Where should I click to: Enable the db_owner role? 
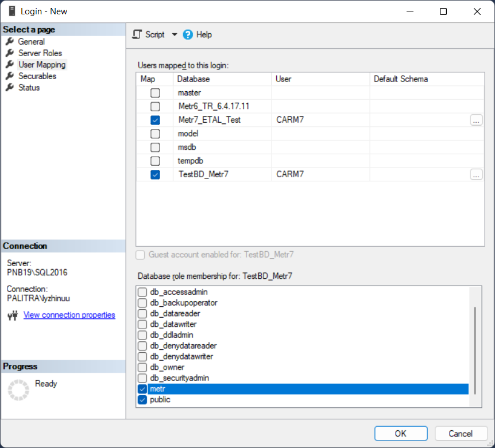tap(142, 367)
